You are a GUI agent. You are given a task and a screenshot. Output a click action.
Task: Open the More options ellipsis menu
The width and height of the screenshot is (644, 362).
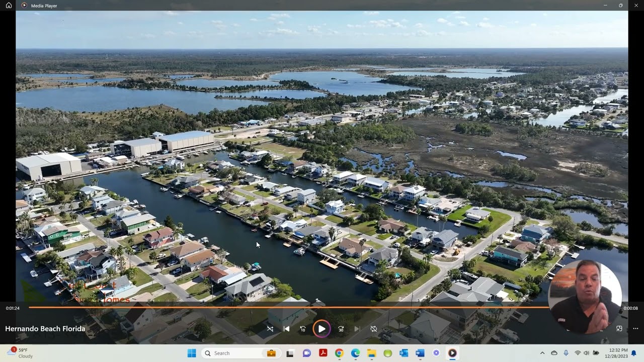[635, 328]
